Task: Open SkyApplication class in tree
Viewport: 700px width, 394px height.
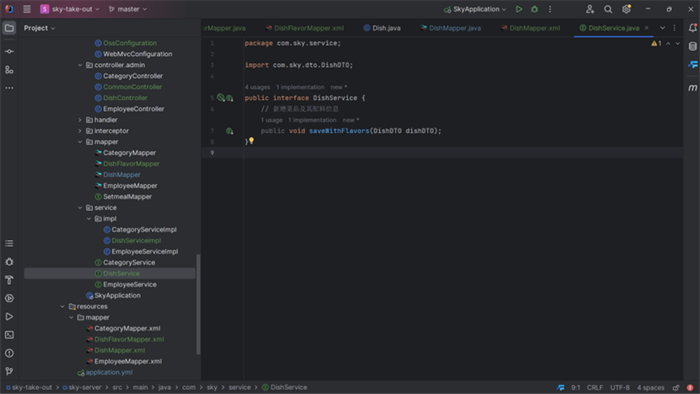Action: click(x=113, y=295)
